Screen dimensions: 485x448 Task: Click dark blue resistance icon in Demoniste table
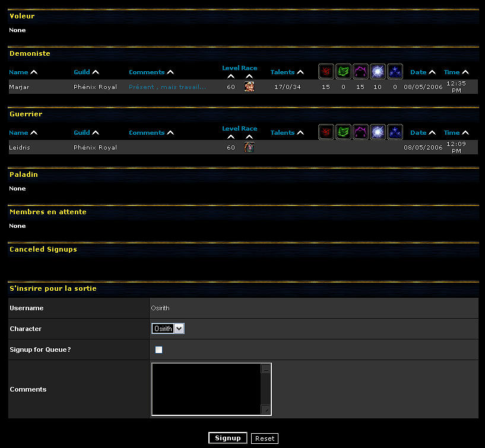click(395, 72)
